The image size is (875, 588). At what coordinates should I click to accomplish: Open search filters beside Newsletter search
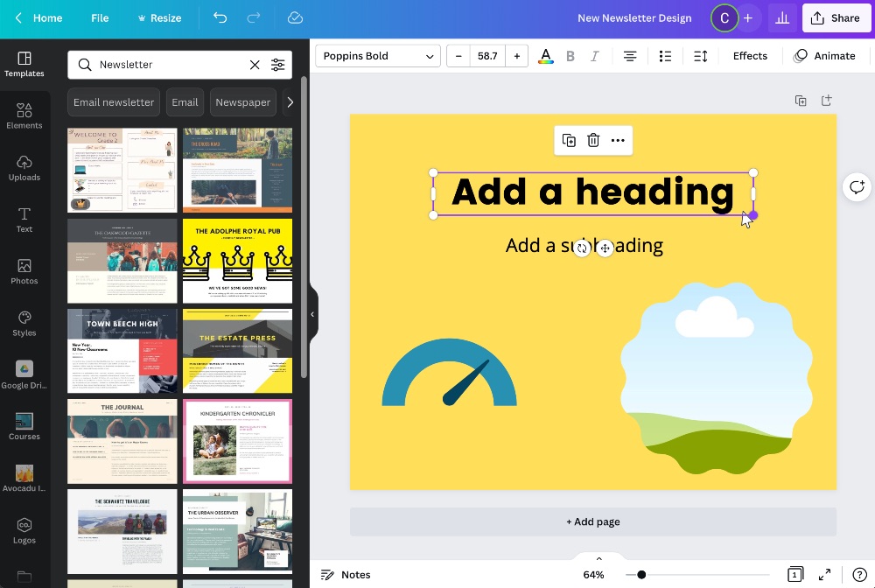click(278, 64)
